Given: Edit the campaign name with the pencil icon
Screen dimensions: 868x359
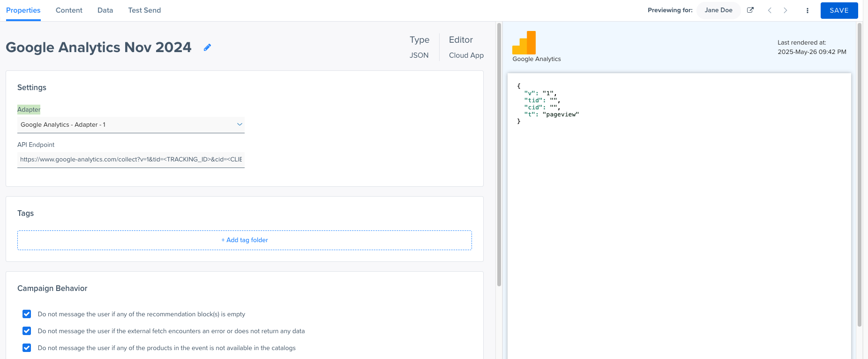Looking at the screenshot, I should point(207,47).
